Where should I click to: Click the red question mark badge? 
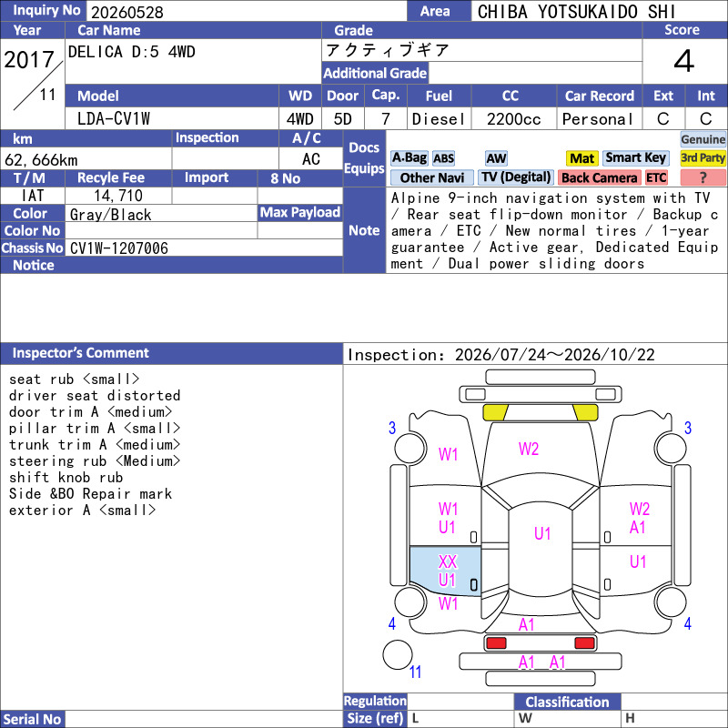point(703,177)
